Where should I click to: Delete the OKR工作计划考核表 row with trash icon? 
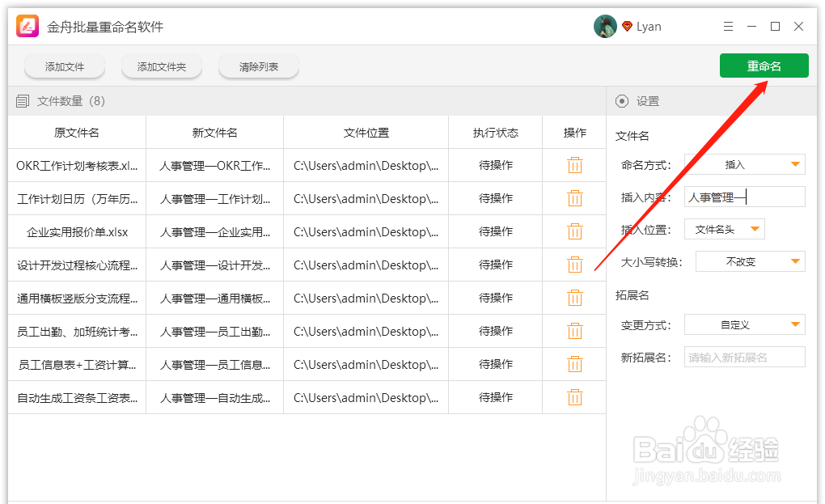coord(574,165)
